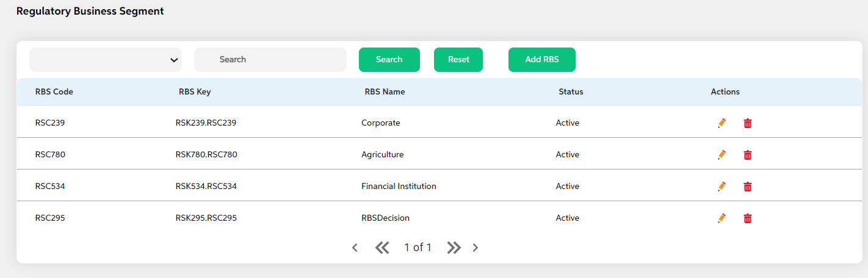This screenshot has height=278, width=868.
Task: Click the Reset button
Action: pyautogui.click(x=458, y=60)
